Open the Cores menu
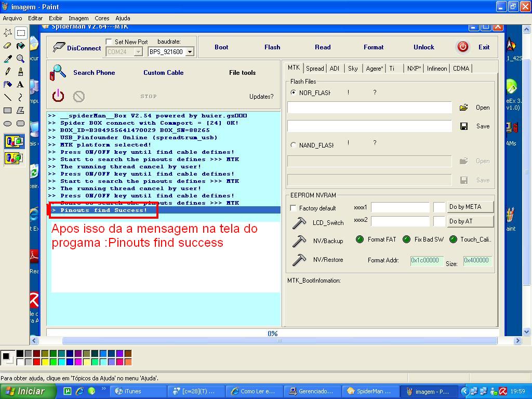 102,18
